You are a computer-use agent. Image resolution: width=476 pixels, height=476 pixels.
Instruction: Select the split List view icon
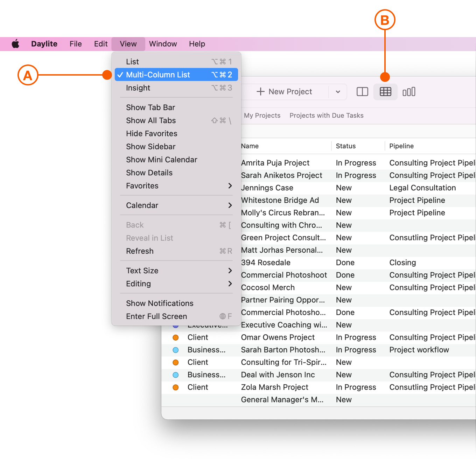[362, 92]
